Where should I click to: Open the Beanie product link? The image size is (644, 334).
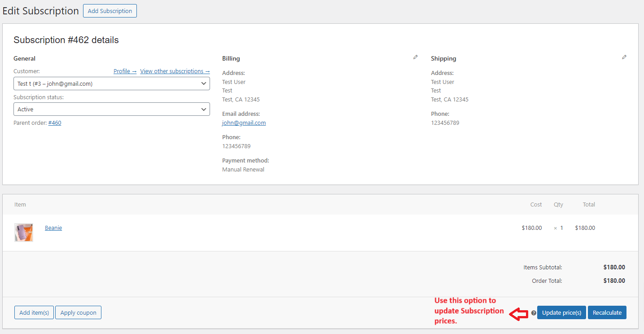(53, 228)
